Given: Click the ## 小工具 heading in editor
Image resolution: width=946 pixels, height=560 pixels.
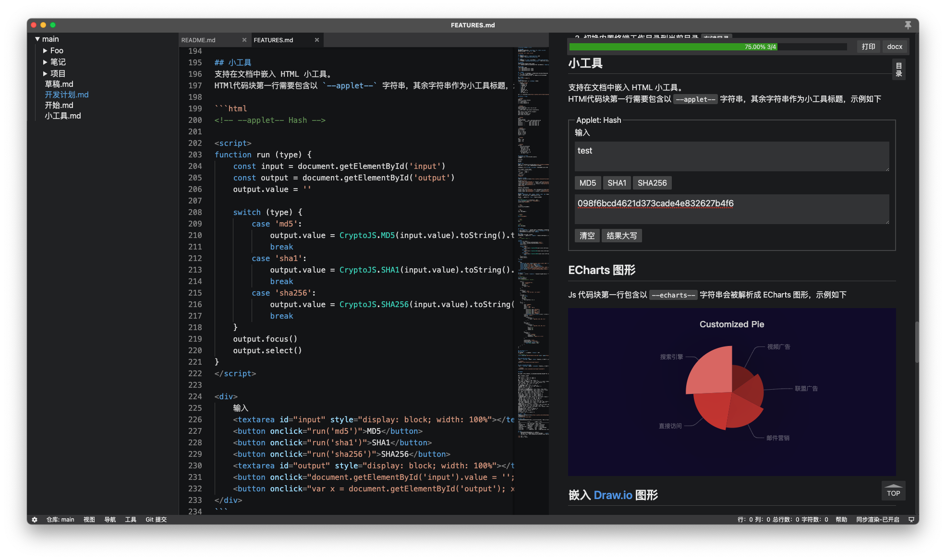Looking at the screenshot, I should [233, 62].
